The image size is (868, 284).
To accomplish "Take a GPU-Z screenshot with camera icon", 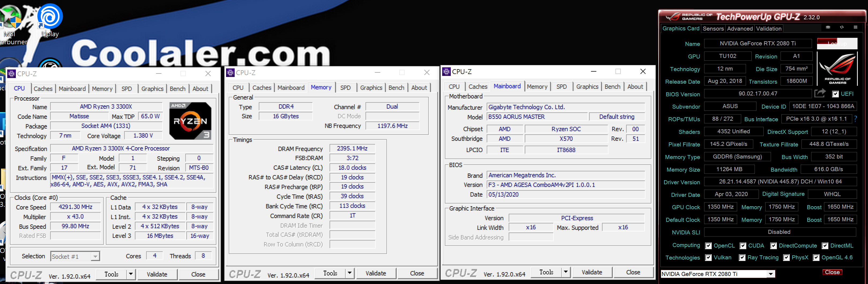I will coord(828,27).
